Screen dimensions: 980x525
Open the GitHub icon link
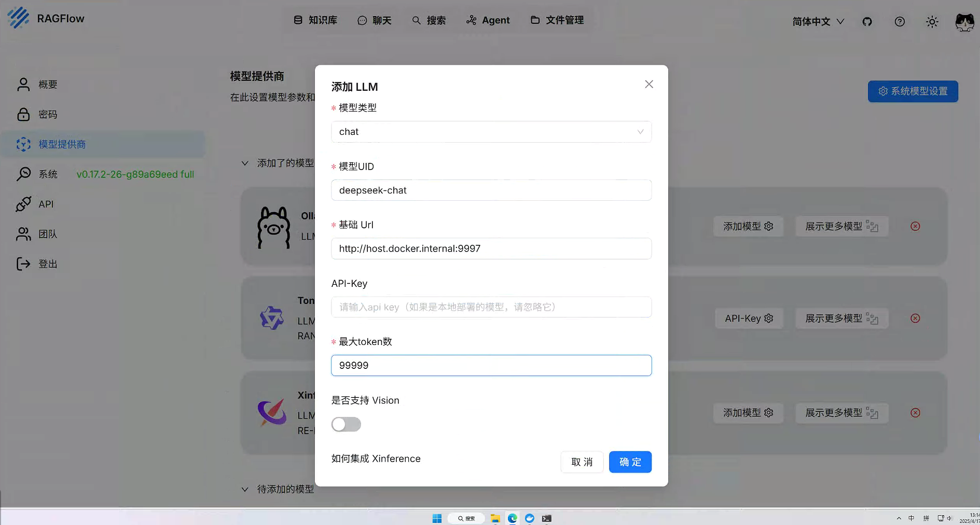(867, 21)
